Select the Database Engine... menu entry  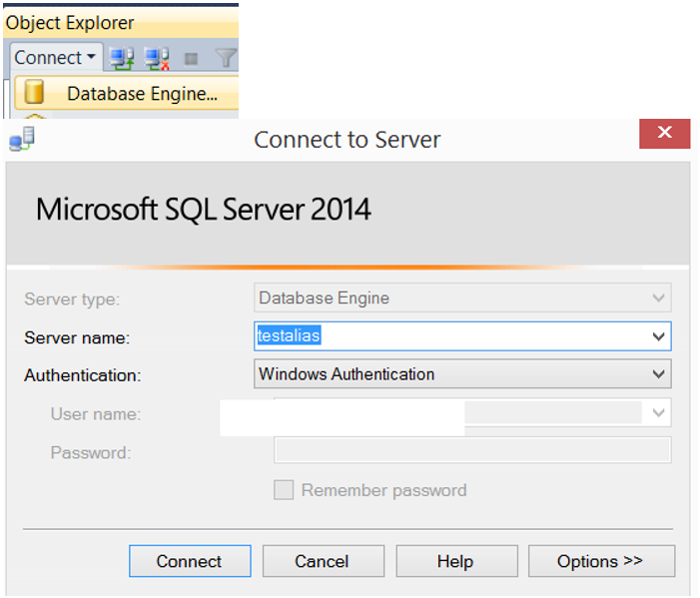pyautogui.click(x=127, y=93)
